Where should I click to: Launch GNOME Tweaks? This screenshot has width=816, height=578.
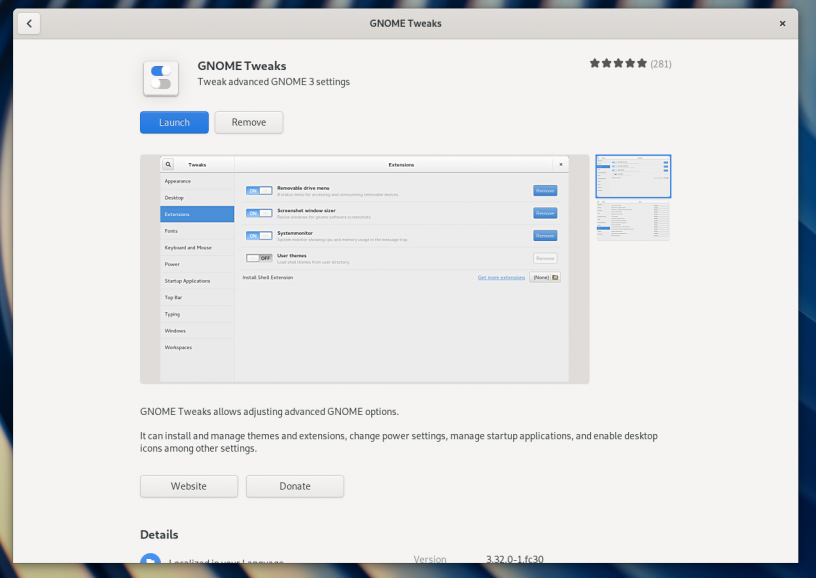174,122
